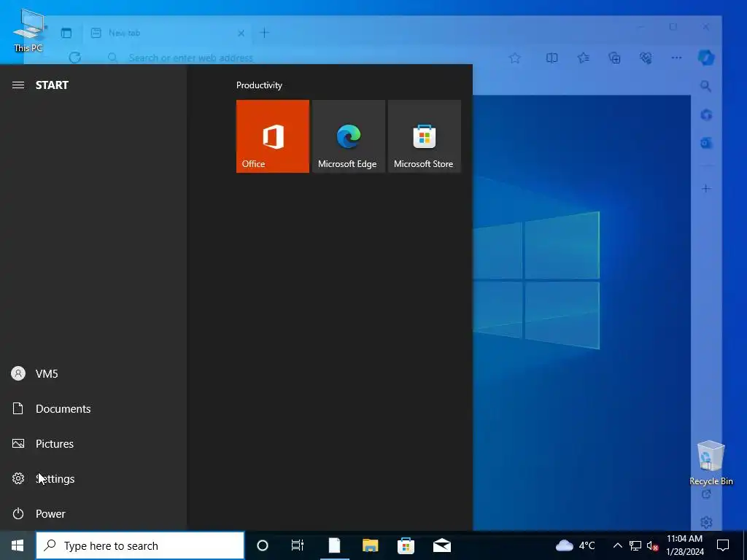
Task: Click the Windows Start button
Action: tap(18, 545)
